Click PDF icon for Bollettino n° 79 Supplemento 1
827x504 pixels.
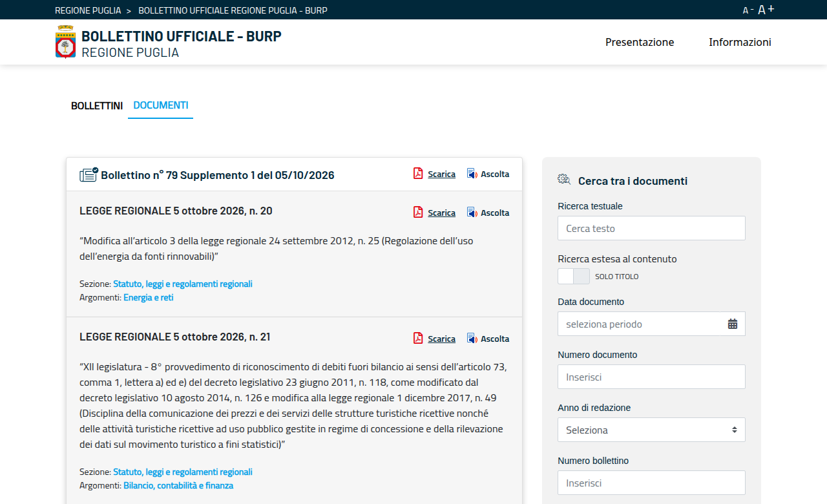click(418, 174)
